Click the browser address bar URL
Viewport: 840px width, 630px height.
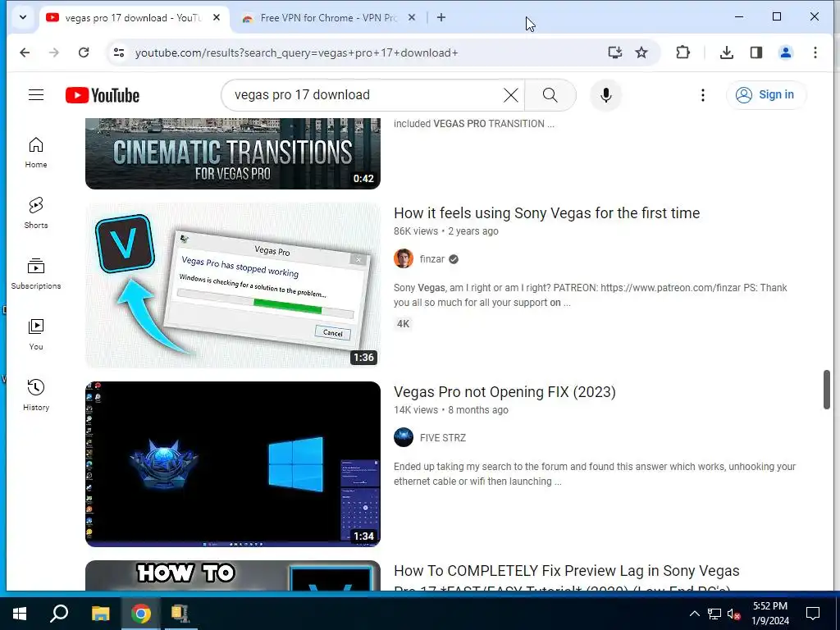pyautogui.click(x=296, y=53)
